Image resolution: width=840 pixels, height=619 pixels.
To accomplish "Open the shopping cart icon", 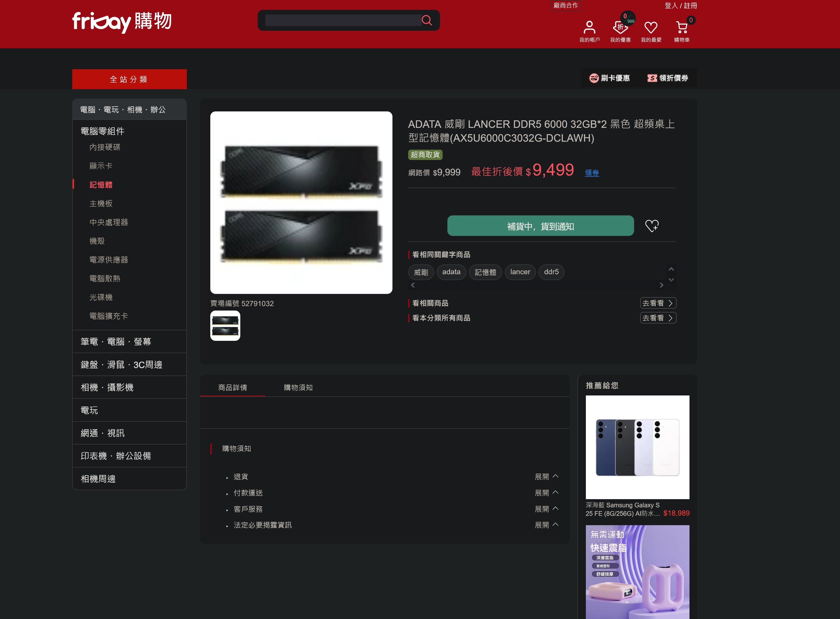I will point(681,27).
